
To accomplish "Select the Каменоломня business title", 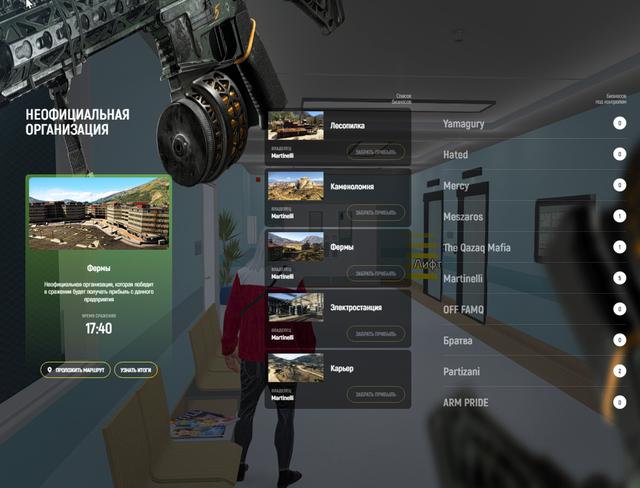I will (352, 186).
